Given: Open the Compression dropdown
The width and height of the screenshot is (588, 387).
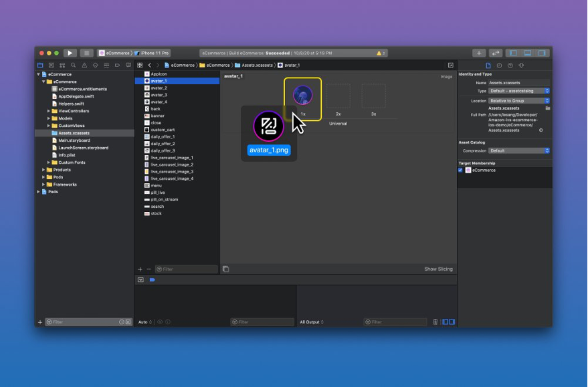Looking at the screenshot, I should point(519,151).
